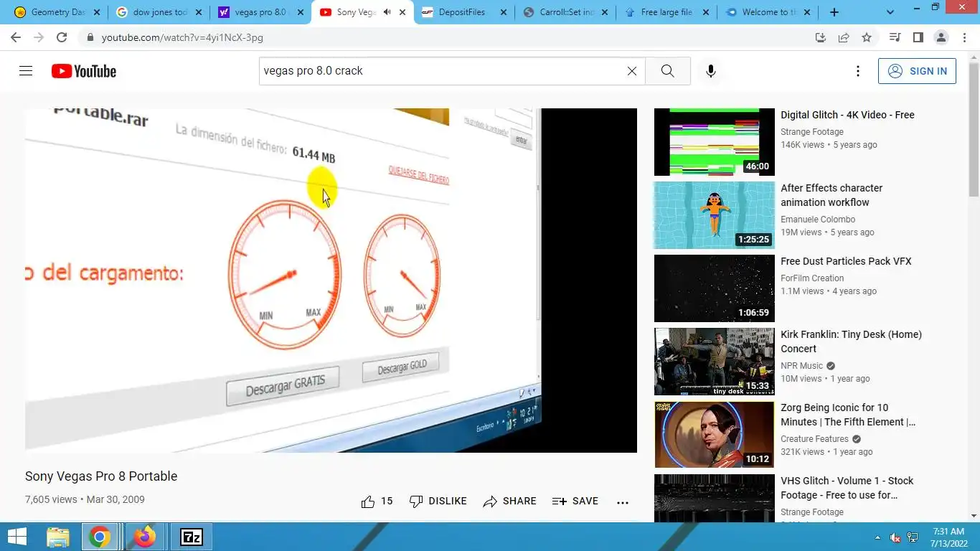The width and height of the screenshot is (980, 551).
Task: Click the magnifier search button
Action: tap(667, 71)
